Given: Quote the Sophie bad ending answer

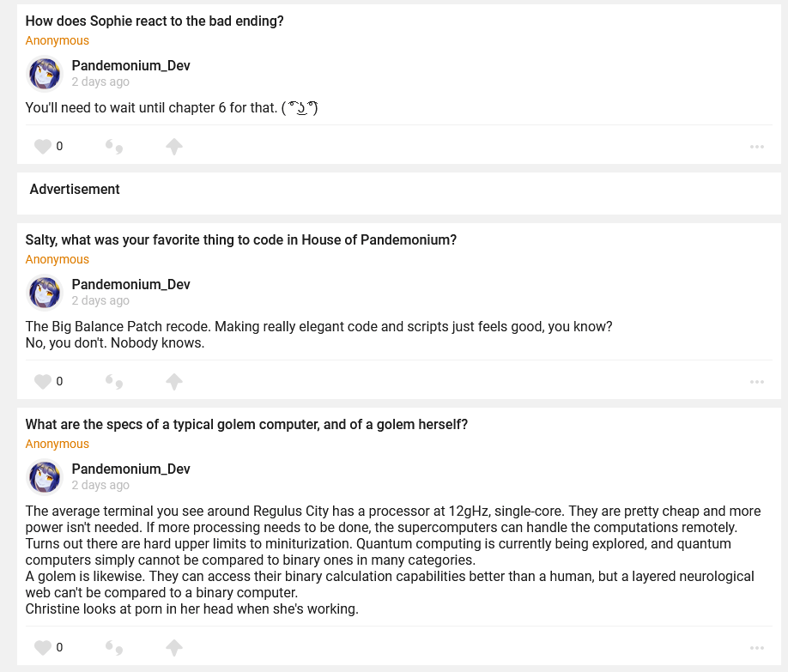Looking at the screenshot, I should (x=114, y=147).
